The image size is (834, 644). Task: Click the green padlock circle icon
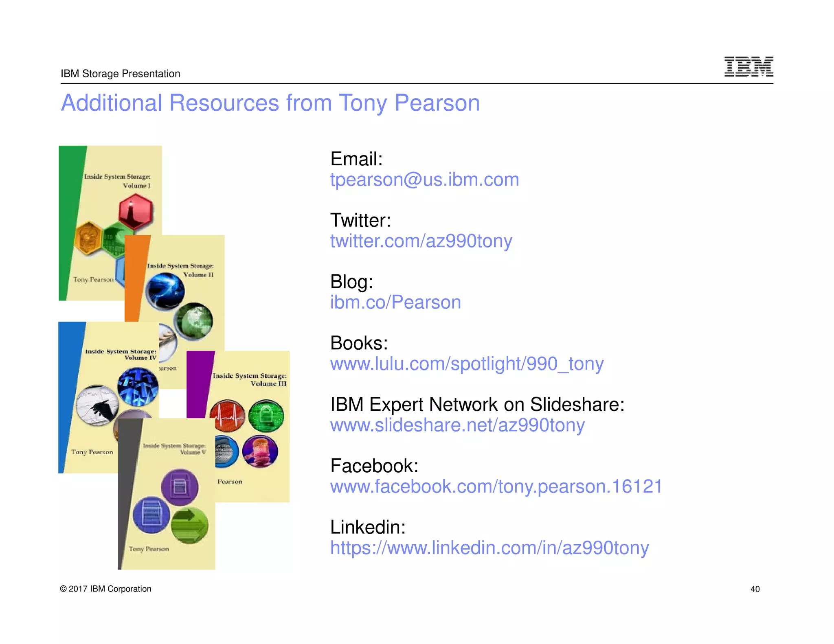pyautogui.click(x=266, y=416)
